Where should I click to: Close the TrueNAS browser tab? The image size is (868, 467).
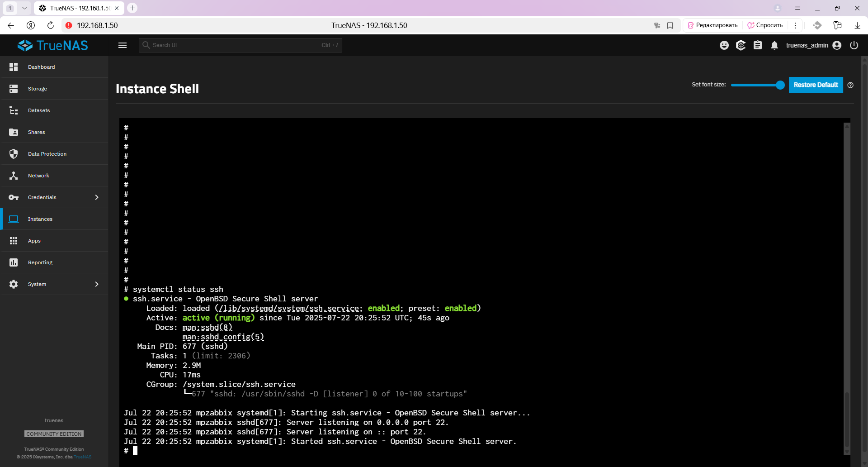(117, 8)
